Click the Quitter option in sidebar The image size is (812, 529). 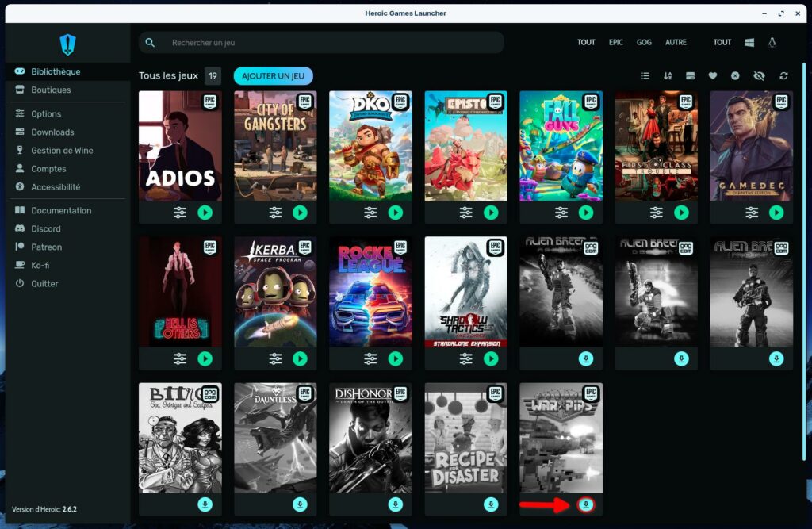pyautogui.click(x=45, y=283)
